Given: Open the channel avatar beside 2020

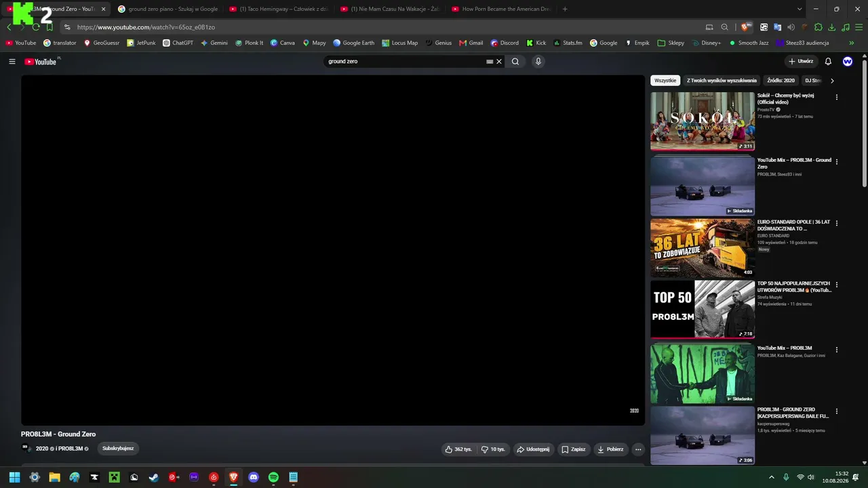Looking at the screenshot, I should tap(26, 449).
